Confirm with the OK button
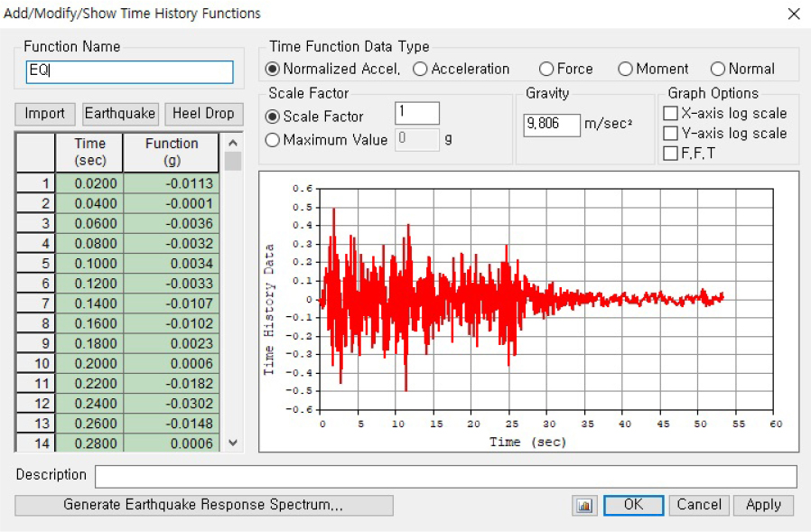811x532 pixels. pyautogui.click(x=634, y=505)
